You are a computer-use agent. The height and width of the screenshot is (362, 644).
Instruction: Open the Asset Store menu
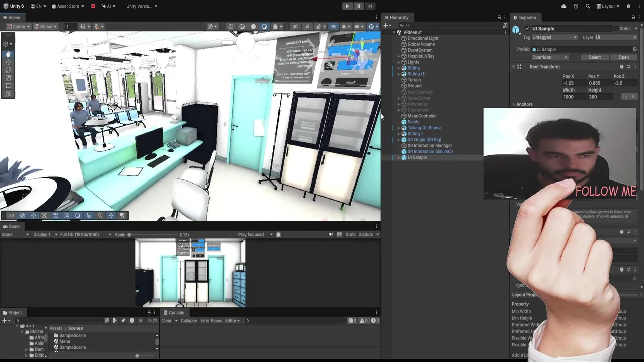point(68,6)
